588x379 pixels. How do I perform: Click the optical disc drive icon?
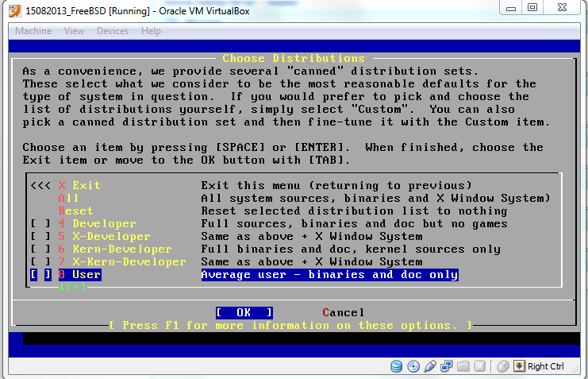pos(413,366)
